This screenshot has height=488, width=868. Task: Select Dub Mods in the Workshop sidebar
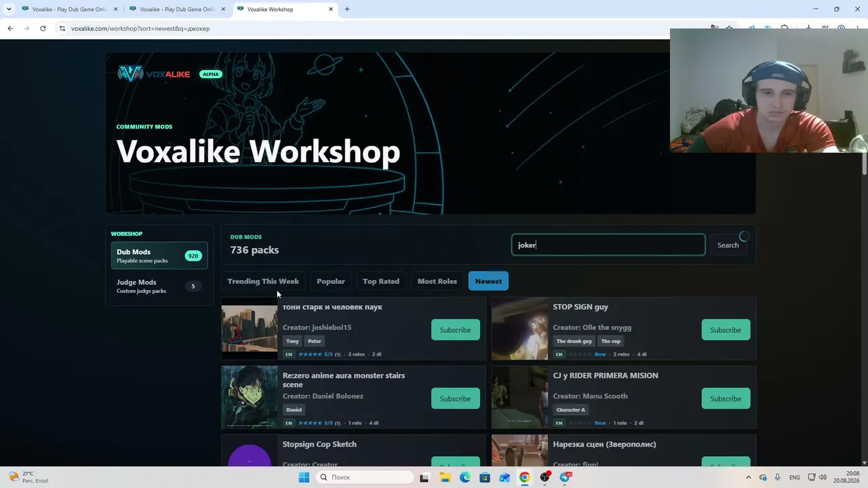[159, 256]
